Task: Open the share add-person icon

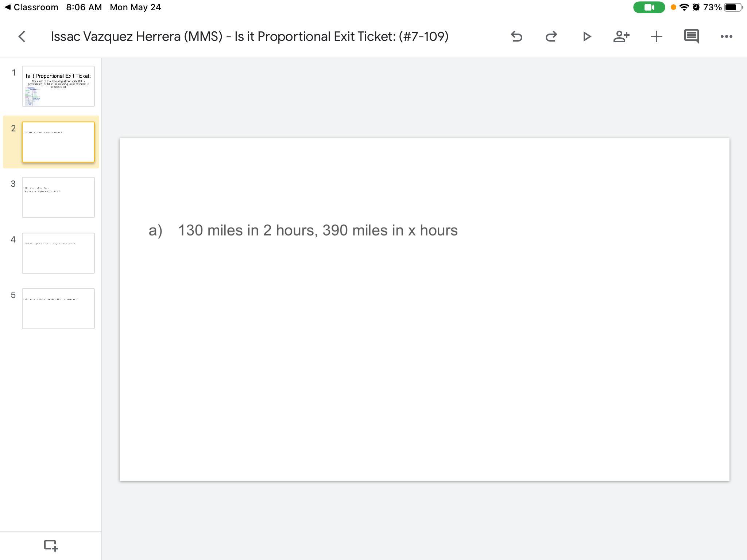Action: tap(621, 36)
